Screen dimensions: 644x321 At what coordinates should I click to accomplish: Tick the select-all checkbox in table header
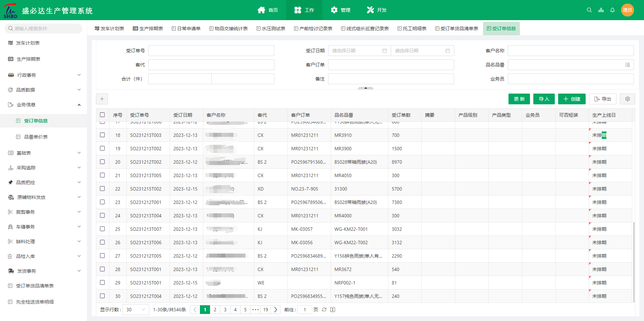click(x=102, y=115)
